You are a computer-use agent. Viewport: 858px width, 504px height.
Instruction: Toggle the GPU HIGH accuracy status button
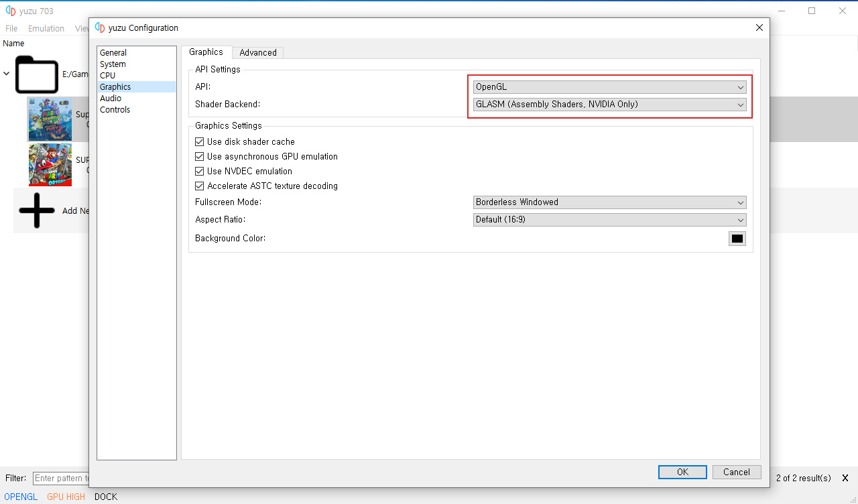click(66, 497)
